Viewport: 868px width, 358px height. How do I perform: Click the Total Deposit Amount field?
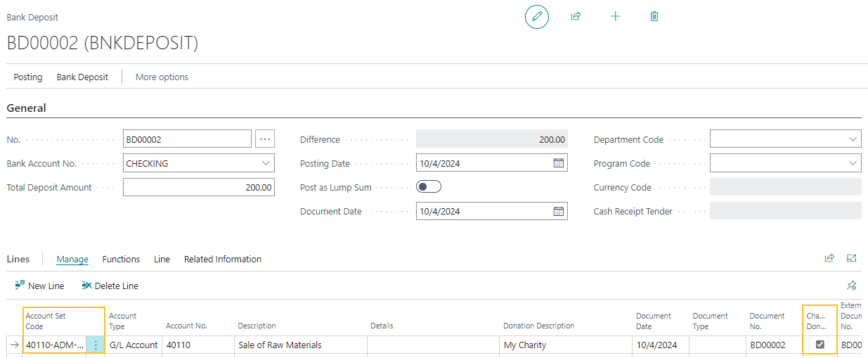click(x=198, y=187)
